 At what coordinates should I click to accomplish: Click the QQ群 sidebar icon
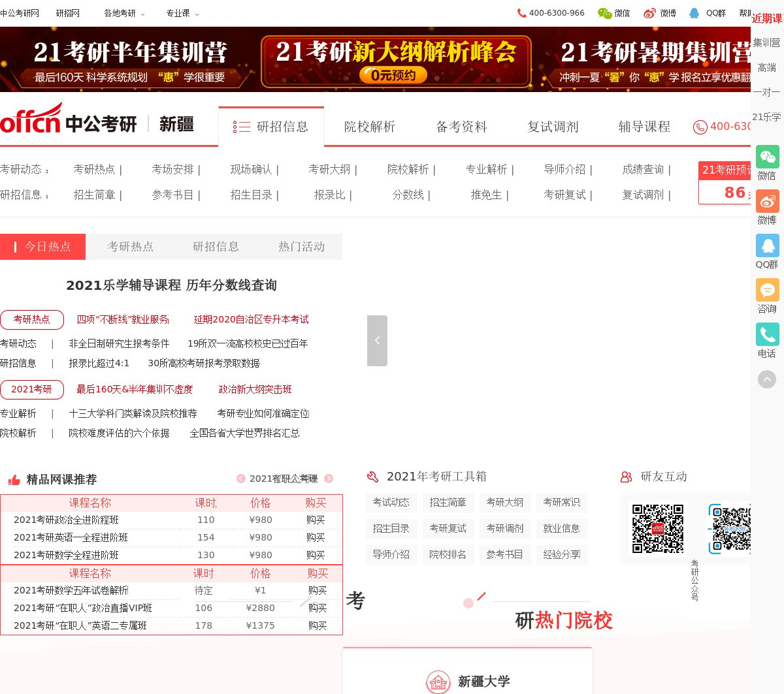tap(767, 246)
